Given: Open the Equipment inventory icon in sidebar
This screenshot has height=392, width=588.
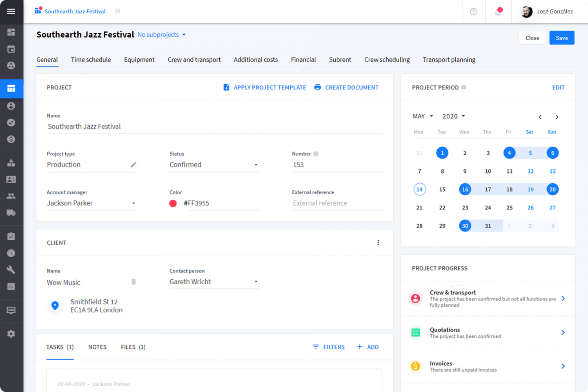Looking at the screenshot, I should 11,162.
